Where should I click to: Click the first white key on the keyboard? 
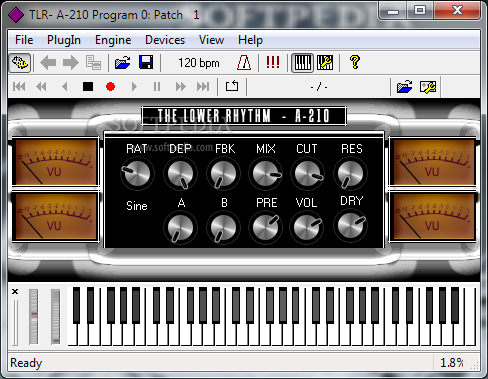(x=72, y=335)
